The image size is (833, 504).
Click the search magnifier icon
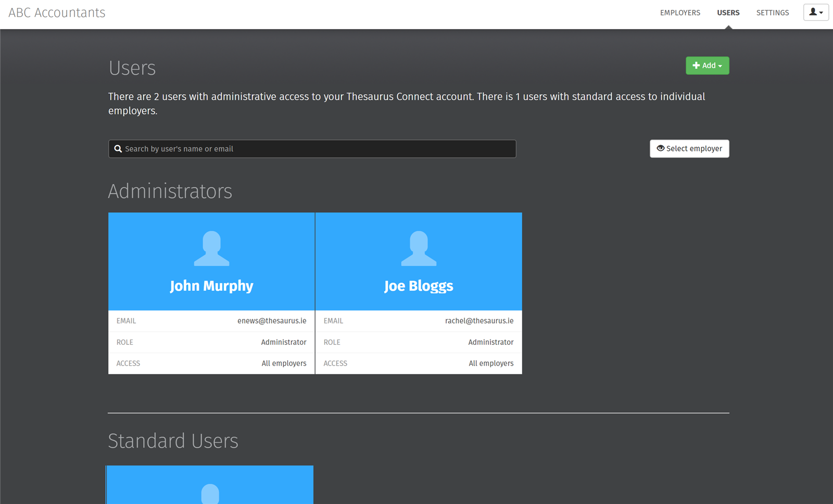pos(118,149)
